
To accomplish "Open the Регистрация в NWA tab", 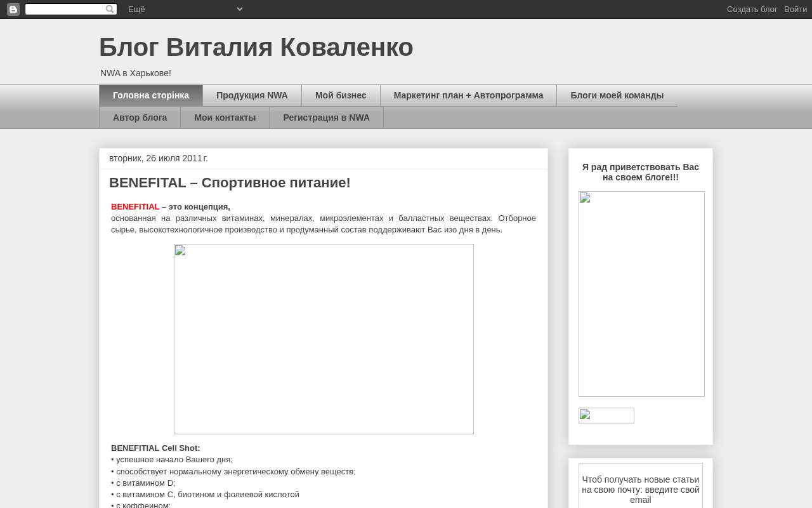I will tap(326, 117).
